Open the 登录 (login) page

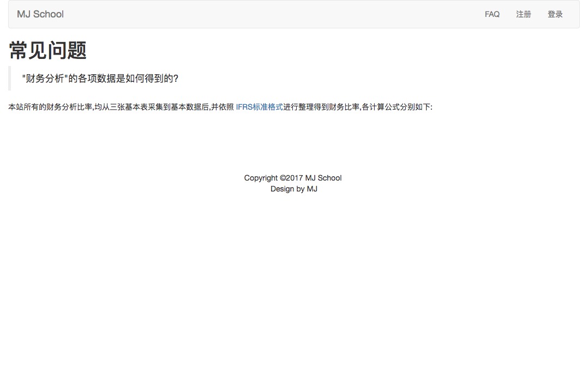[555, 14]
